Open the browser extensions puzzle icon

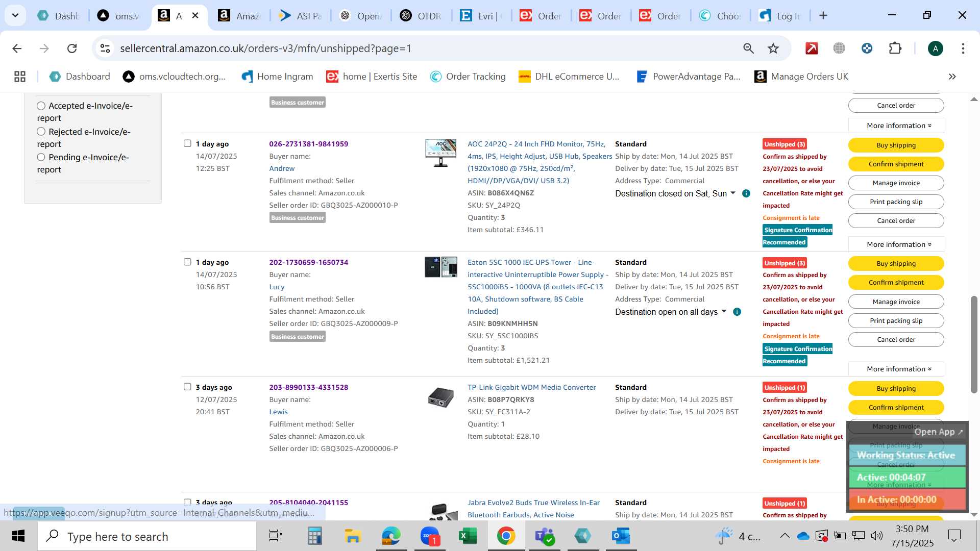pos(895,48)
